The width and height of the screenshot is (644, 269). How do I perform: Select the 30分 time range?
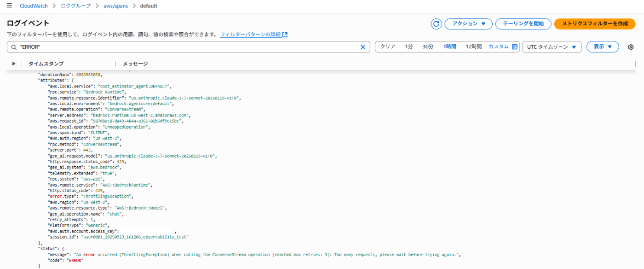coord(428,47)
